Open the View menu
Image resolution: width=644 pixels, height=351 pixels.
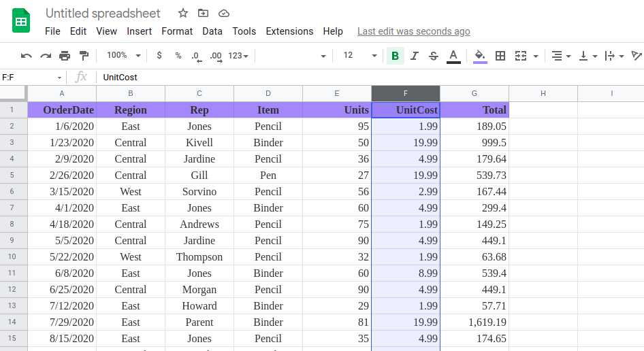click(106, 31)
